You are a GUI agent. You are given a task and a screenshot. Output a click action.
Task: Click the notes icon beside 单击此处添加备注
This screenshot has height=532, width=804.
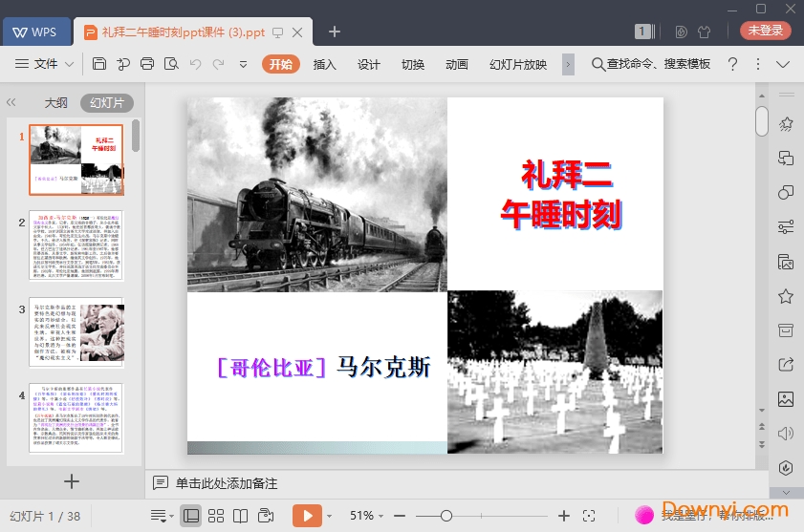coord(161,482)
